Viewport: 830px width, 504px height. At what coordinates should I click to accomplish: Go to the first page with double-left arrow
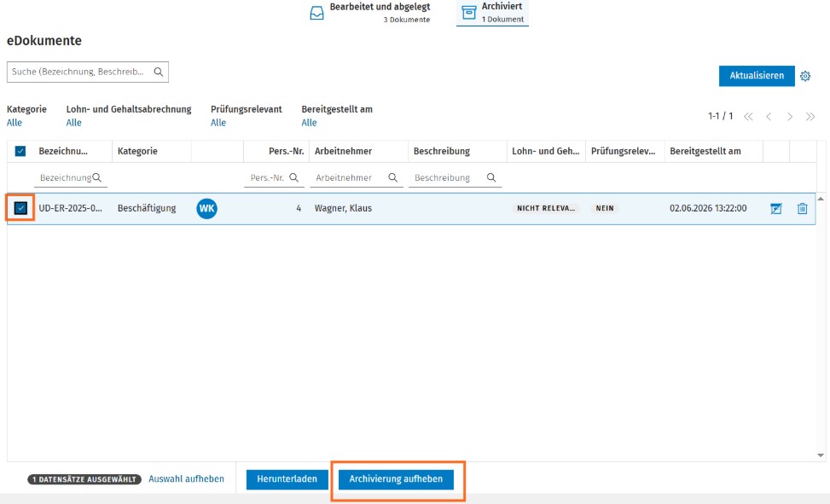748,117
